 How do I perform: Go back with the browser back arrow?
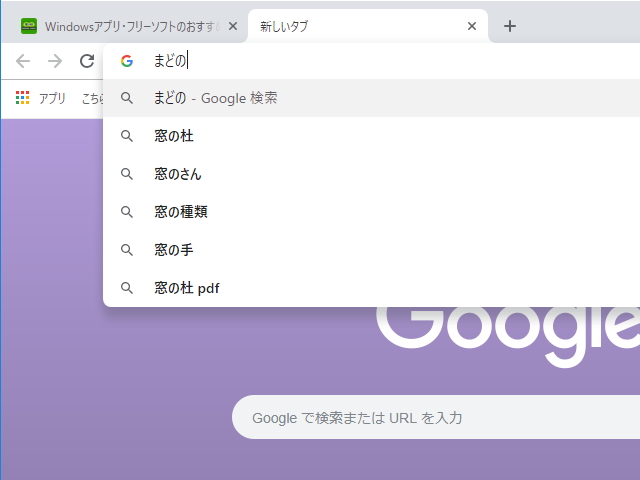[23, 61]
